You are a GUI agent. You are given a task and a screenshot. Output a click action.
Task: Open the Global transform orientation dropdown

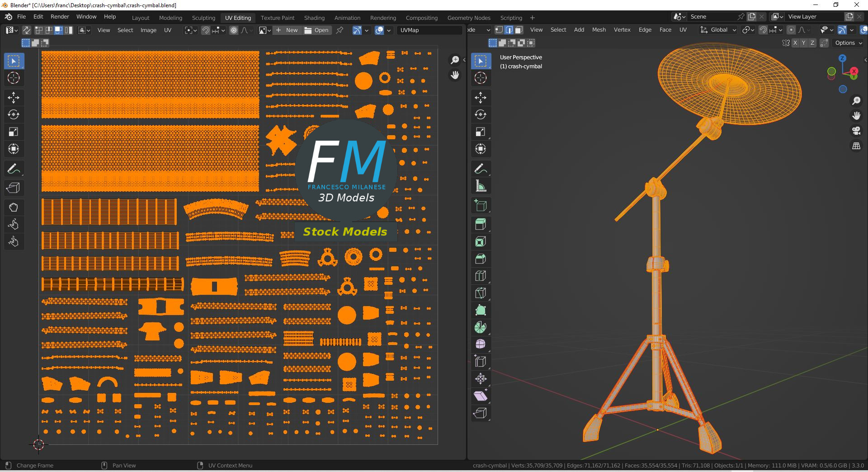[x=718, y=30]
